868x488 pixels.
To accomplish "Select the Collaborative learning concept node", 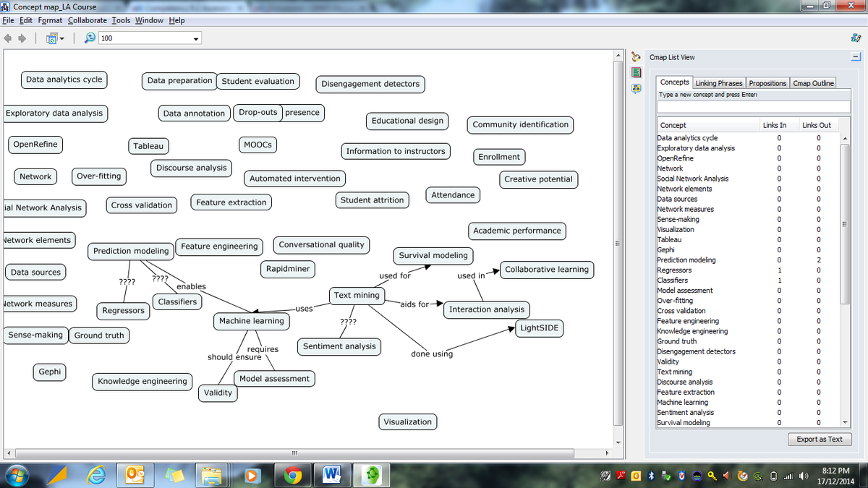I will [x=547, y=269].
